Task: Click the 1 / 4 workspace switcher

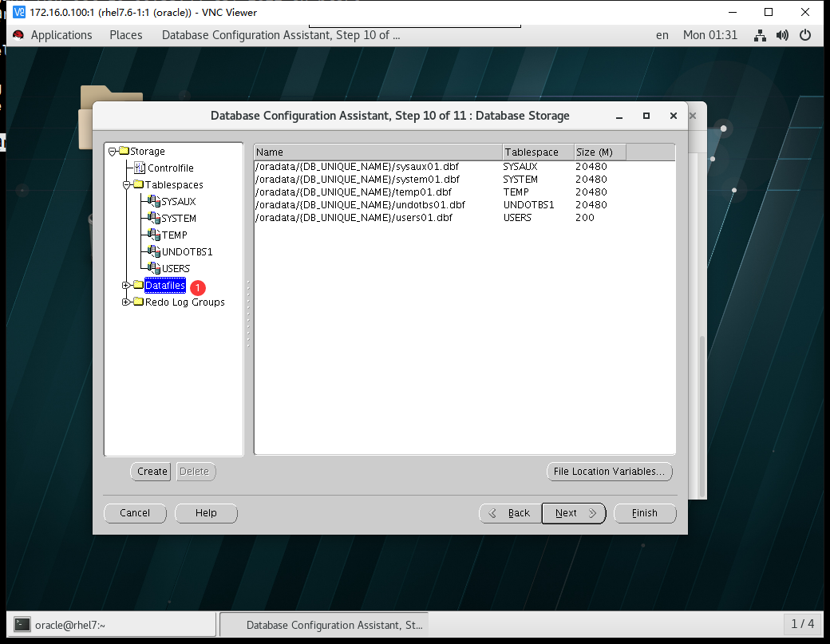Action: pyautogui.click(x=803, y=624)
